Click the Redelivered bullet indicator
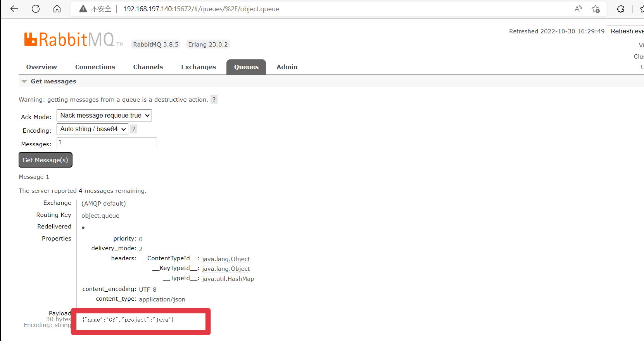The height and width of the screenshot is (341, 644). pyautogui.click(x=83, y=228)
